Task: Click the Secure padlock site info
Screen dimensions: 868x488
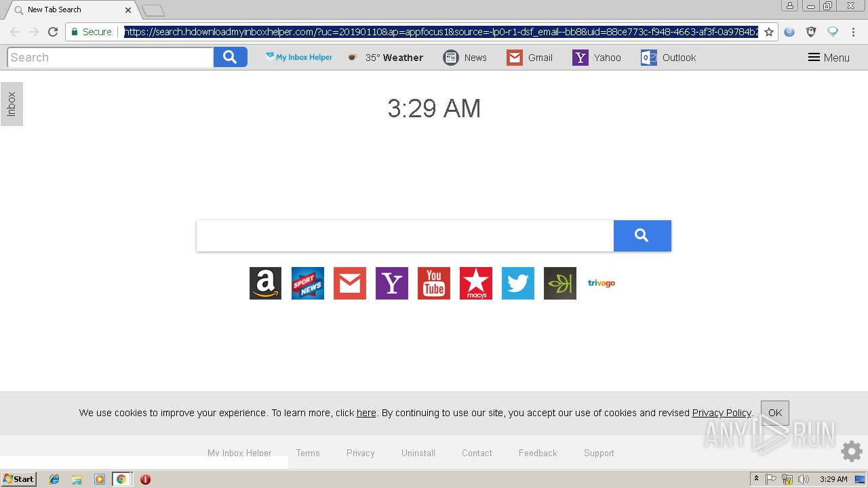Action: coord(92,32)
